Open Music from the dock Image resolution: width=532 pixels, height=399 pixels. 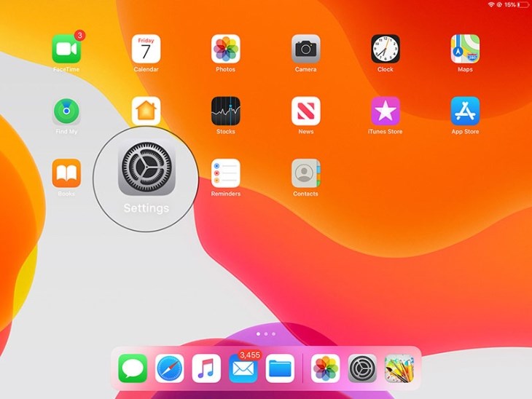[206, 368]
